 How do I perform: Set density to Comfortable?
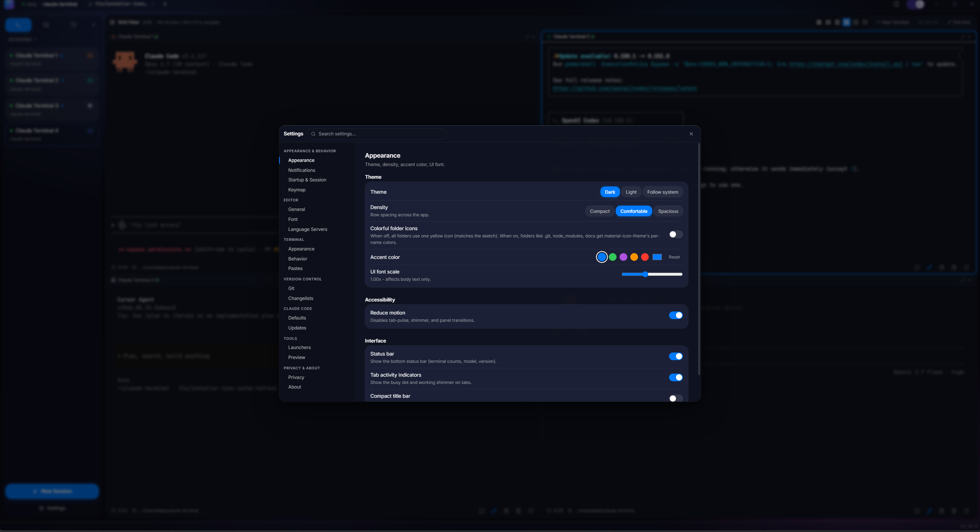click(634, 211)
